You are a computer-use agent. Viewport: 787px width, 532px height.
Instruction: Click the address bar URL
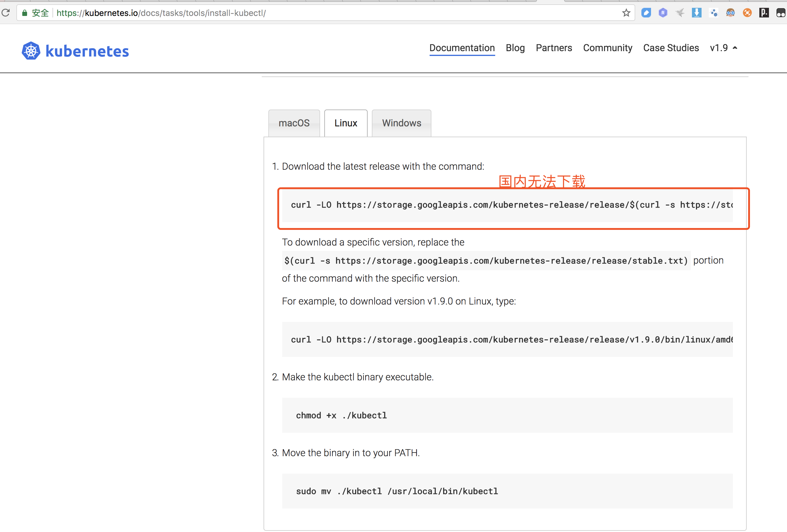(x=161, y=13)
